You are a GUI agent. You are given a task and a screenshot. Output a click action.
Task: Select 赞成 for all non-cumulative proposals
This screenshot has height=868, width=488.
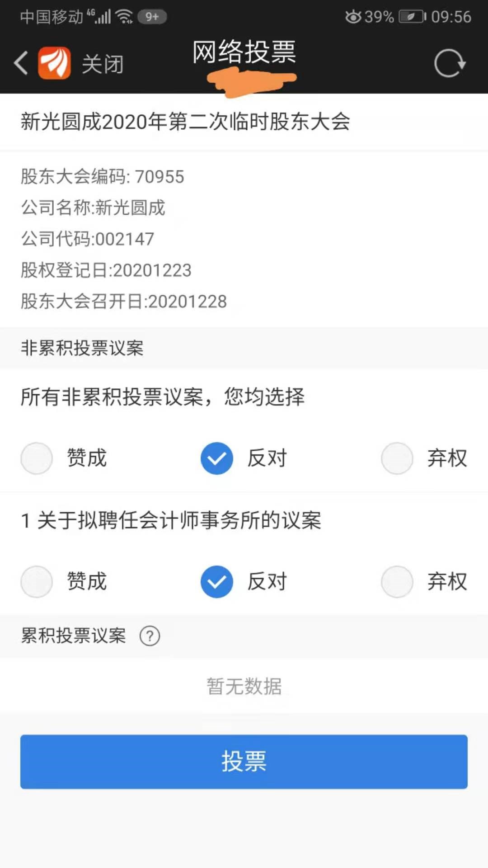pyautogui.click(x=37, y=458)
